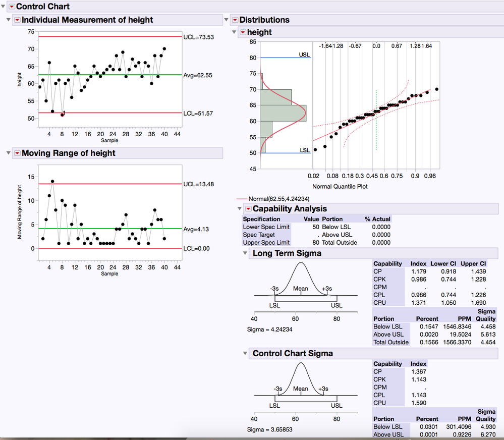Open the height distribution red triangle menu

click(x=243, y=32)
